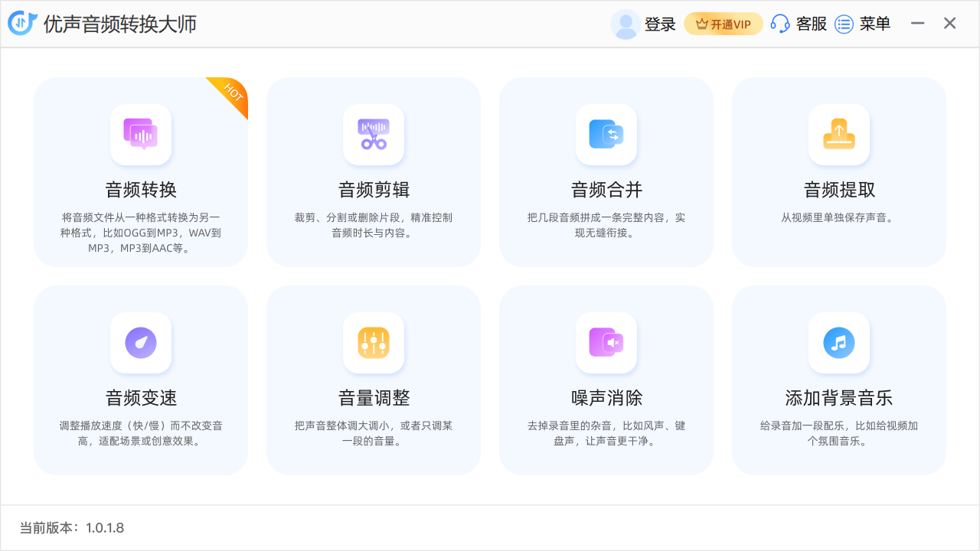
Task: Open the 登录 login link
Action: pos(660,24)
